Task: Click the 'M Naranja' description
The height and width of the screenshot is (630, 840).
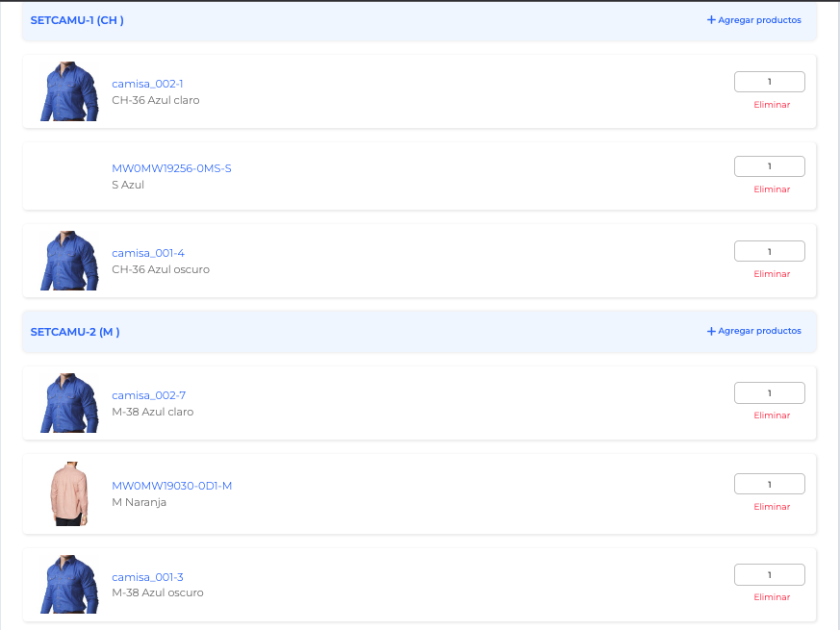Action: [x=140, y=502]
